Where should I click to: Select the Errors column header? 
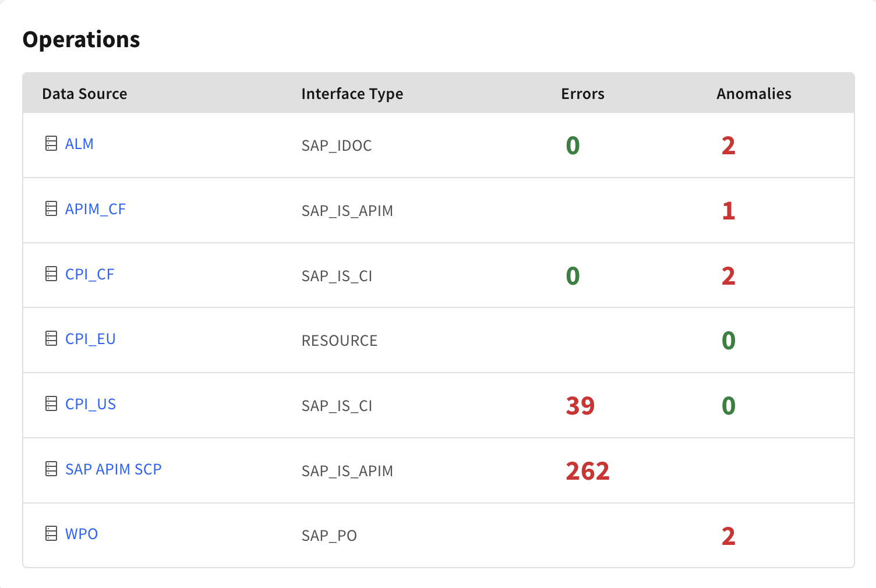click(x=582, y=94)
